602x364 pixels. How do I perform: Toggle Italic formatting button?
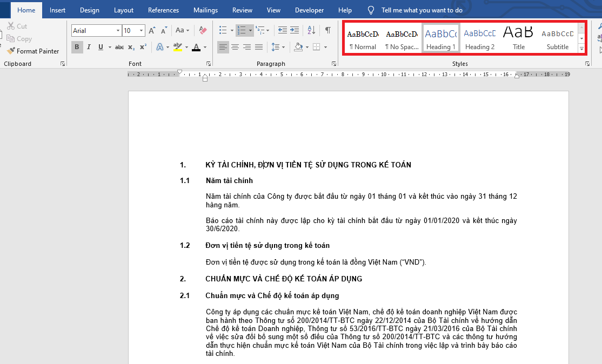coord(89,47)
